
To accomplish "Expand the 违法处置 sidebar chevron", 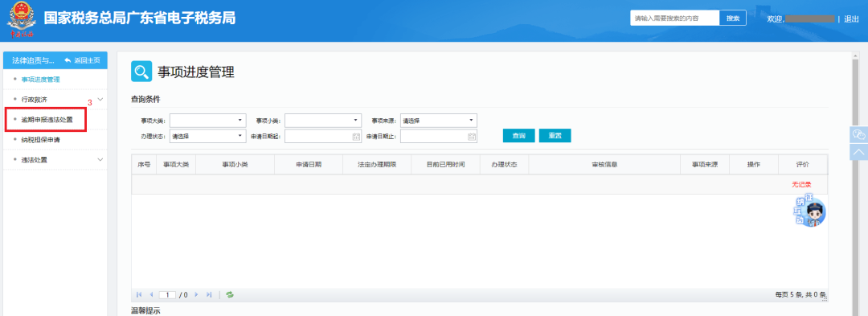I will point(100,159).
